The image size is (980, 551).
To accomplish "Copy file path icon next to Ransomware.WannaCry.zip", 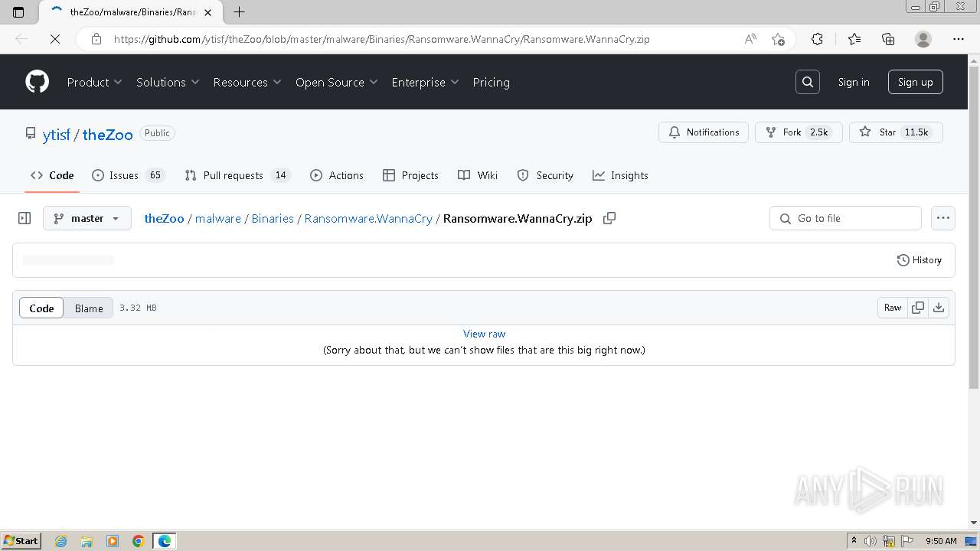I will 609,218.
